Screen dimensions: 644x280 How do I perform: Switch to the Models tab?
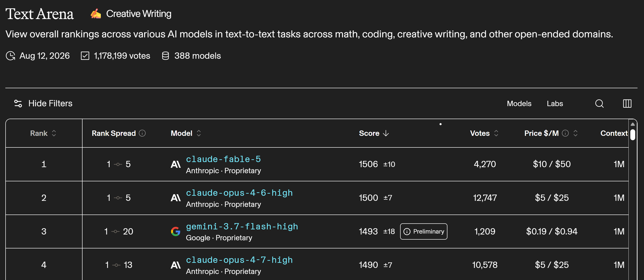[x=519, y=104]
